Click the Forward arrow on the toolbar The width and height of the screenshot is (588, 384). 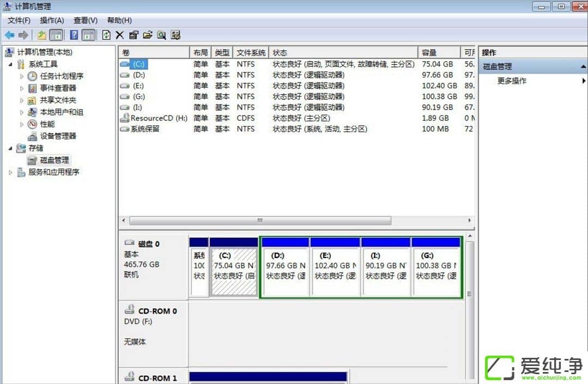click(x=22, y=35)
